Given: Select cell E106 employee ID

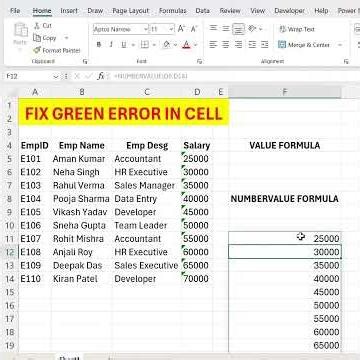Looking at the screenshot, I should tap(35, 225).
